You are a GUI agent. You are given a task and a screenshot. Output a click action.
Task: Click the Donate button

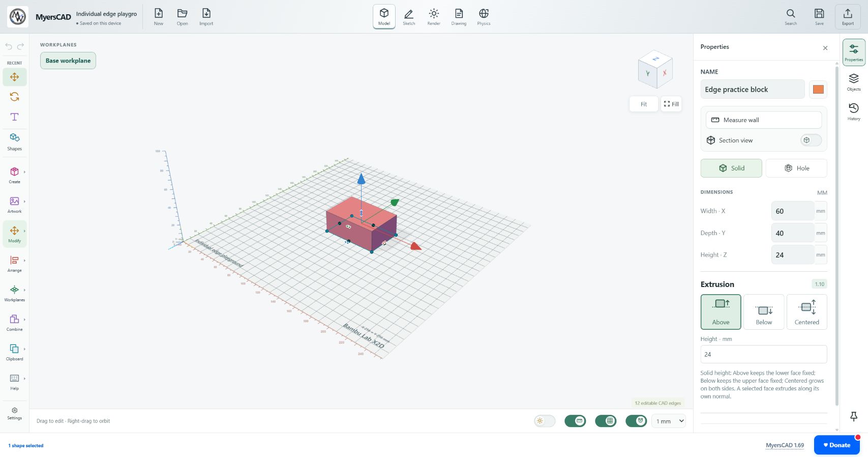837,445
